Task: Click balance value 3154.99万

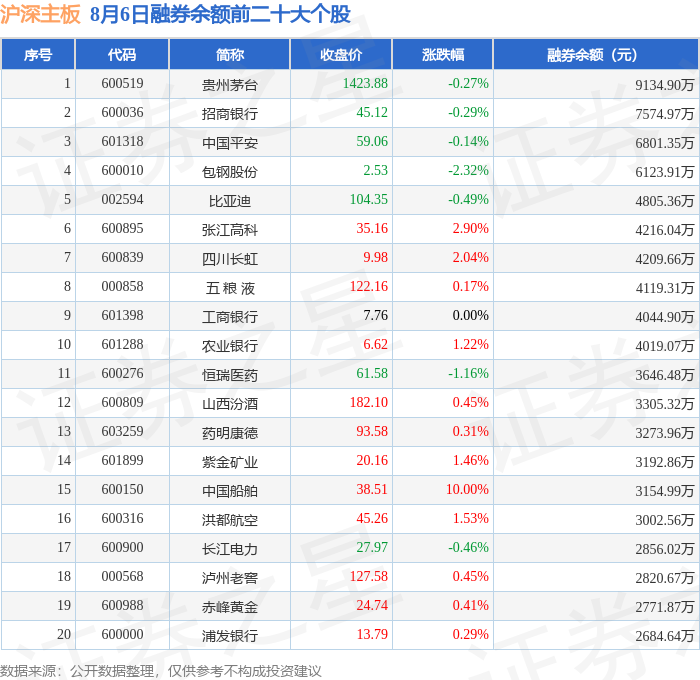Action: coord(665,491)
